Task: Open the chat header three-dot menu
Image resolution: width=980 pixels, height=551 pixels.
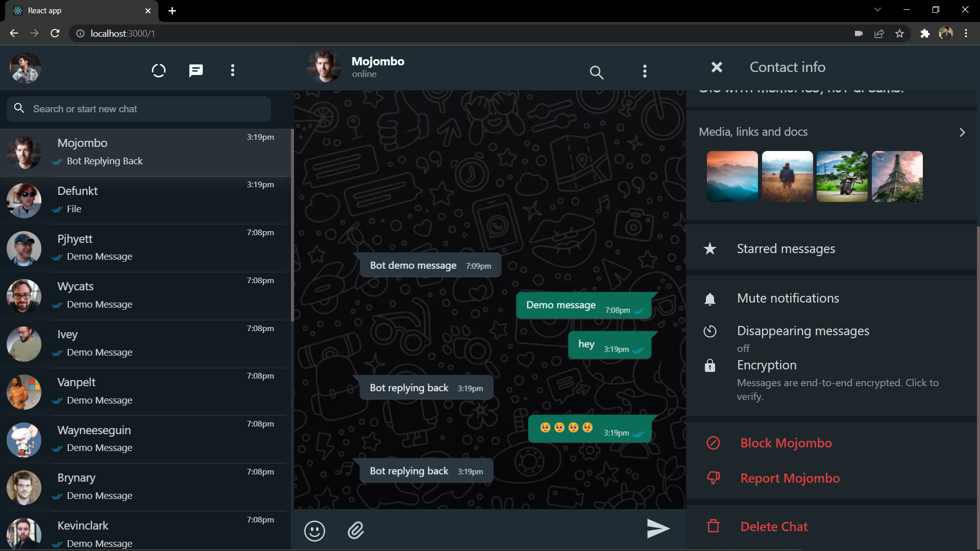Action: (645, 71)
